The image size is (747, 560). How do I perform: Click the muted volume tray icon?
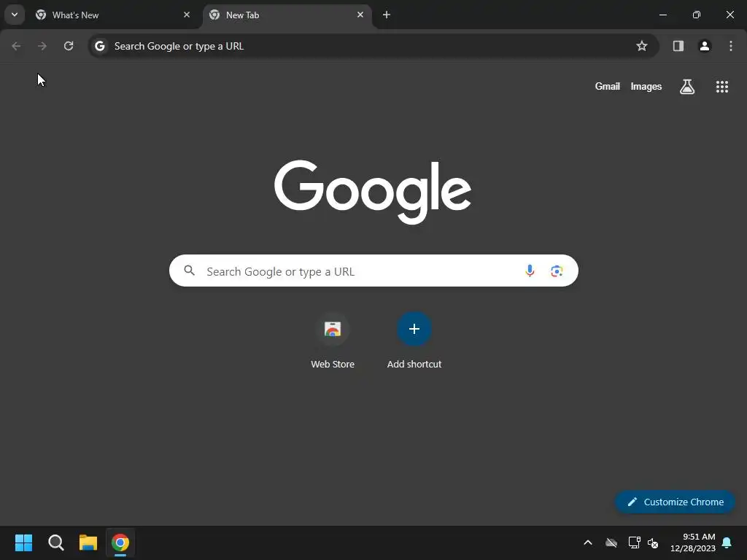coord(653,542)
